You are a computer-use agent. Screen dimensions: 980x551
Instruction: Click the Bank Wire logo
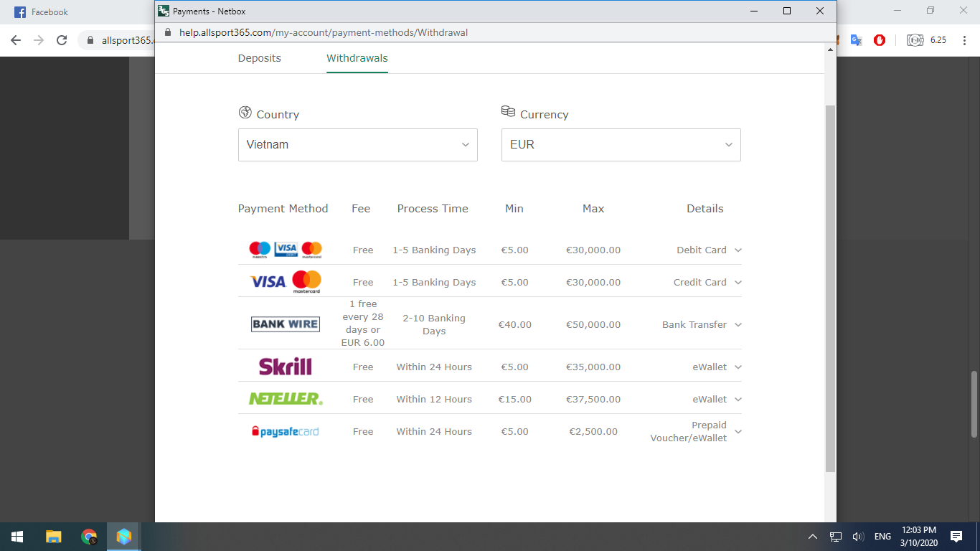[286, 324]
